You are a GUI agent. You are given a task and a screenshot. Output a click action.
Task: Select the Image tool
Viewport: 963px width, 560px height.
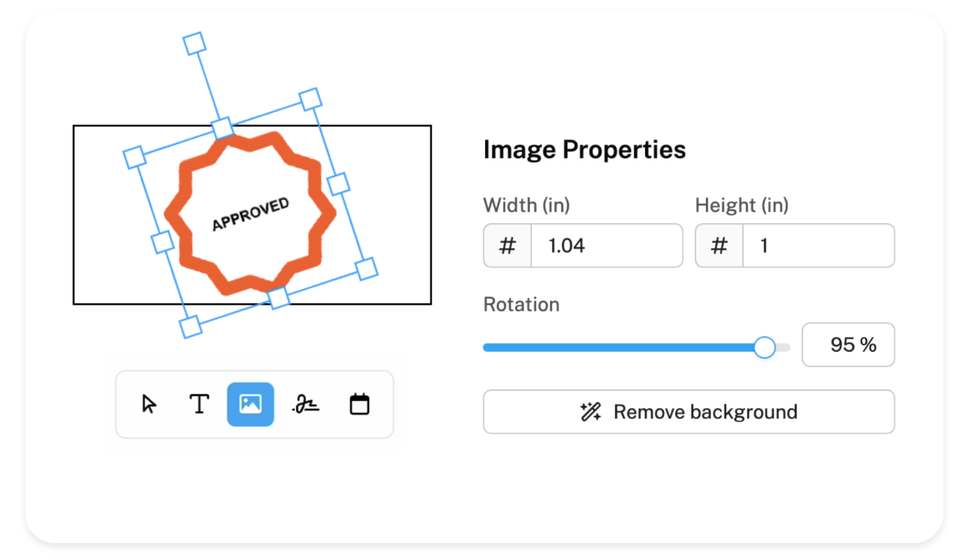[250, 404]
